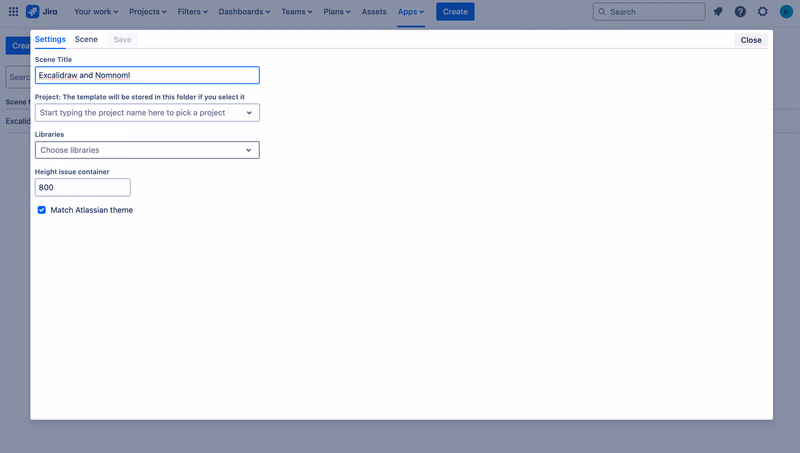Open the settings gear icon

(762, 11)
